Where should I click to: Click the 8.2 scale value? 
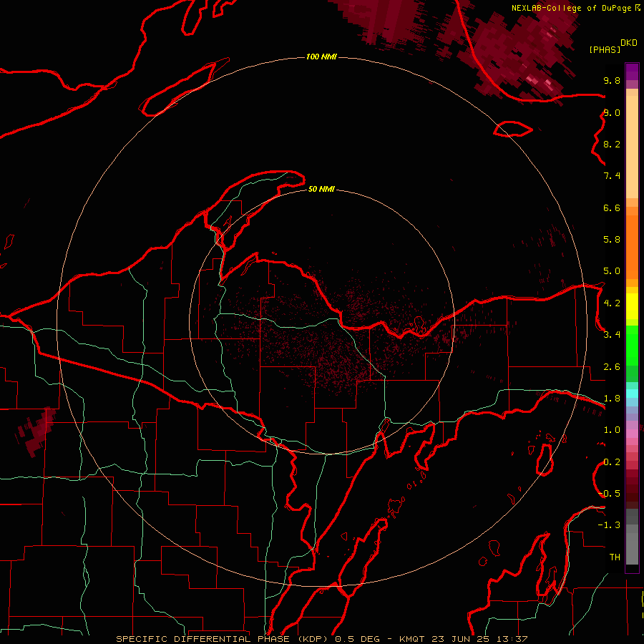(612, 144)
